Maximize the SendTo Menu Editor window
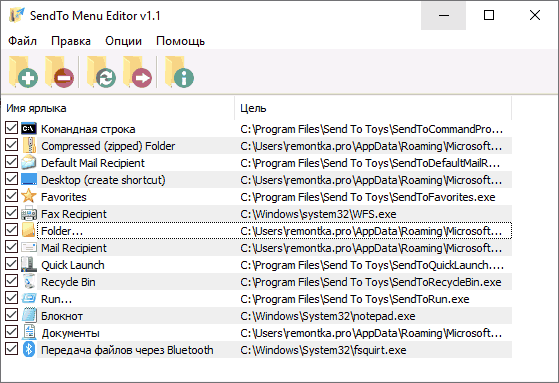Image resolution: width=559 pixels, height=383 pixels. pos(489,15)
